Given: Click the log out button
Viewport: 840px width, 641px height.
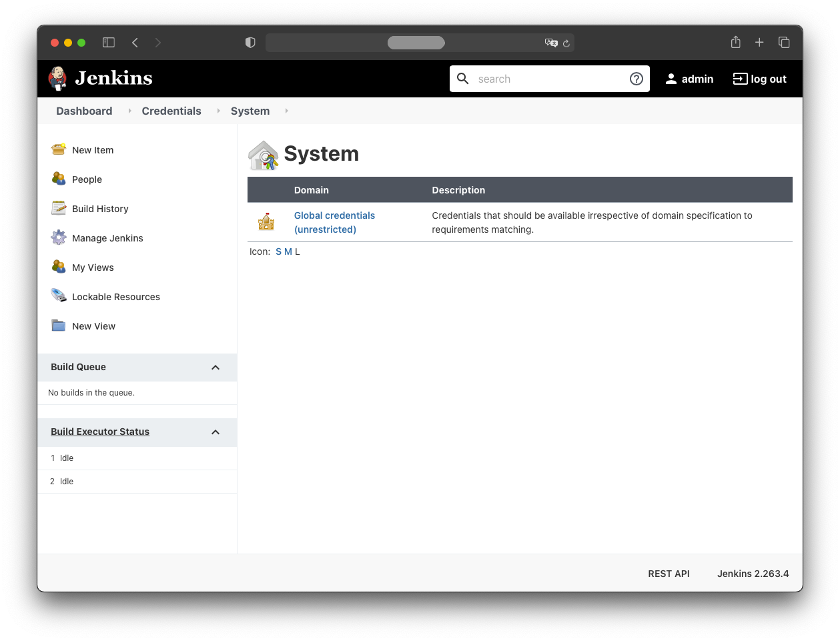Looking at the screenshot, I should (760, 79).
